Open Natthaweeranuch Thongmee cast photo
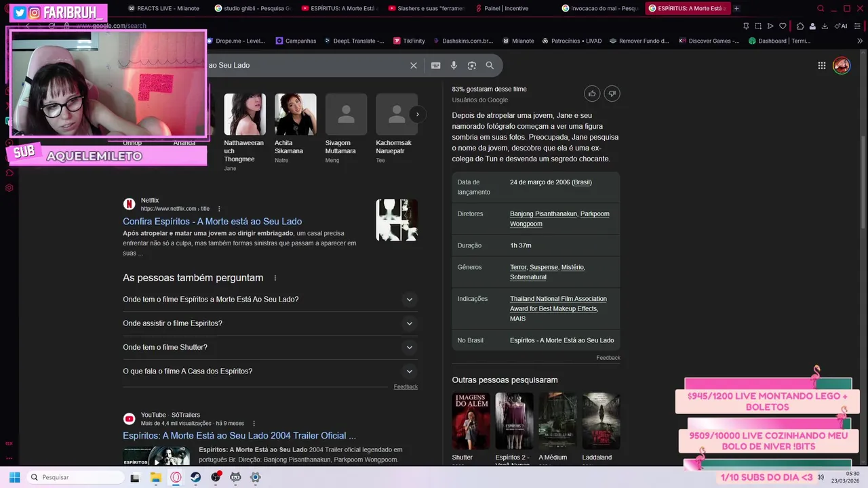The width and height of the screenshot is (868, 488). click(x=245, y=114)
